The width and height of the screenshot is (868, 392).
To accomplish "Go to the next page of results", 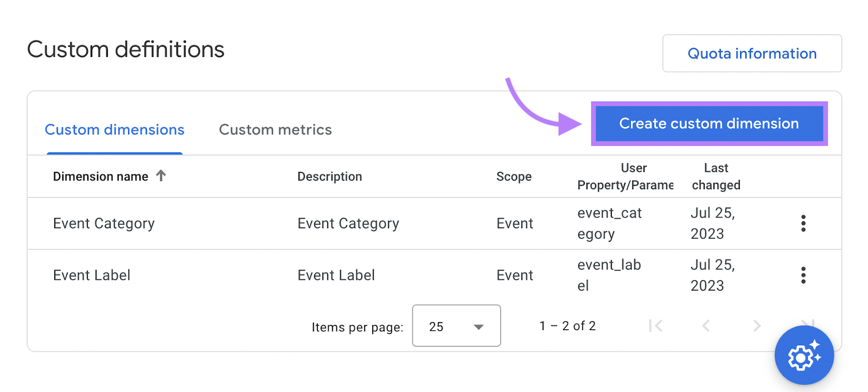I will pos(757,326).
